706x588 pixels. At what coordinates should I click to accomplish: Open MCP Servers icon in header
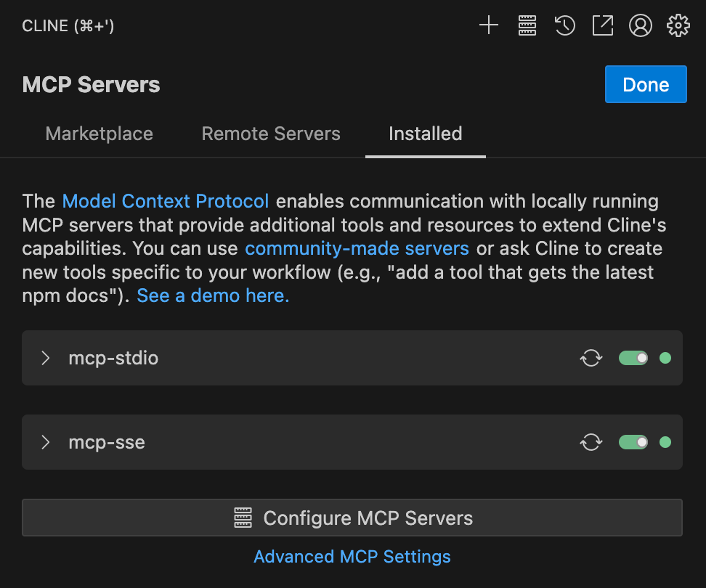[x=527, y=25]
